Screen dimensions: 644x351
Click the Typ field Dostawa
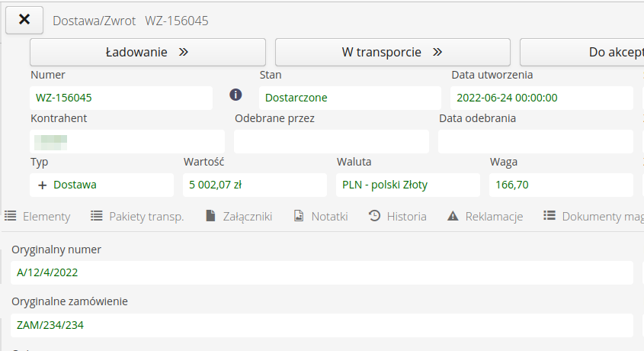(x=102, y=185)
